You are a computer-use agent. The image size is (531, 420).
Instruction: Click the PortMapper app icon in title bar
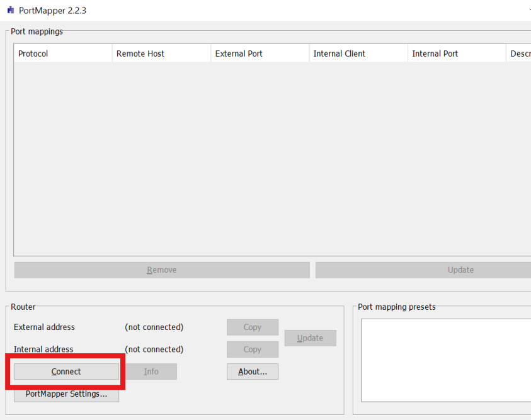coord(11,10)
